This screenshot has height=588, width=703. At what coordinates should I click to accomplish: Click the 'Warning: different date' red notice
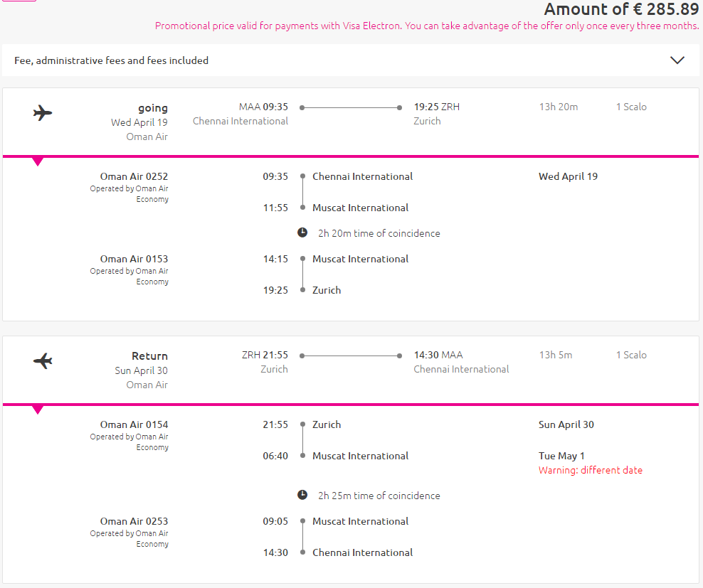click(591, 470)
